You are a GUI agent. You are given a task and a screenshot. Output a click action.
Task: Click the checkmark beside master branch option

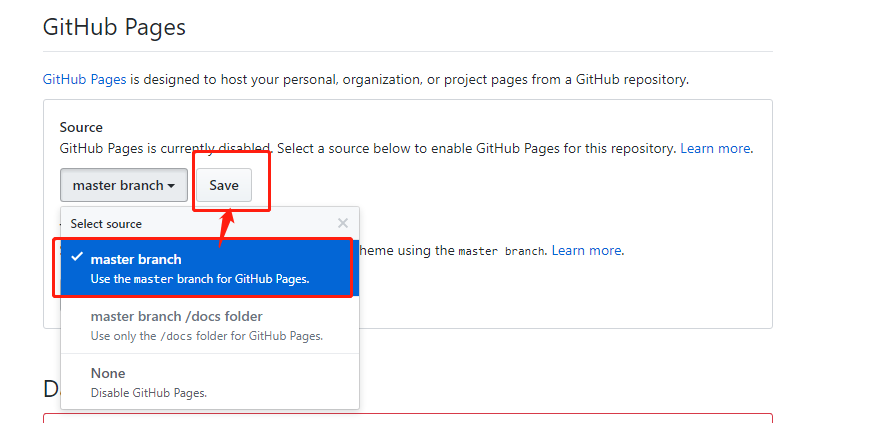click(76, 258)
